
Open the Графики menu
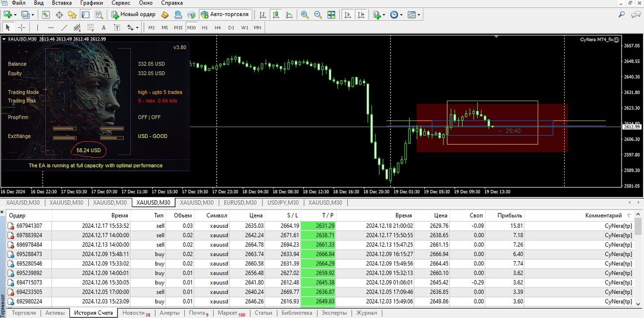point(91,3)
